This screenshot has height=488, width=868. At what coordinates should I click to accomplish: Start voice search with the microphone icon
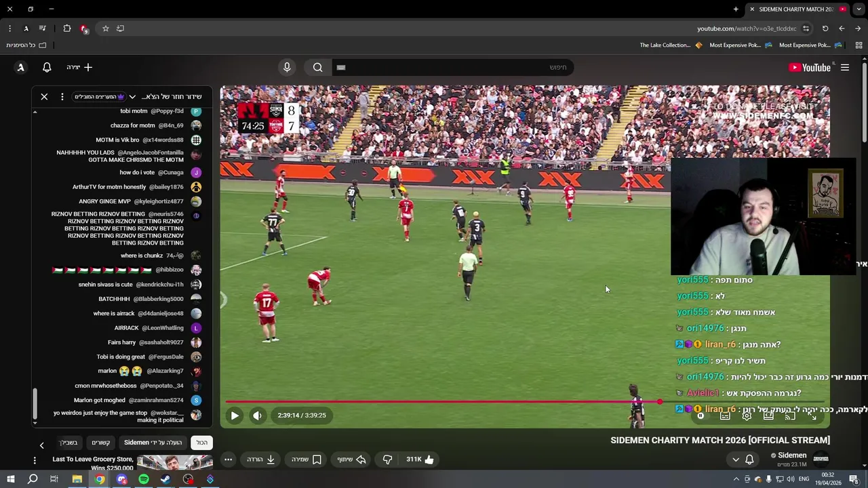287,67
